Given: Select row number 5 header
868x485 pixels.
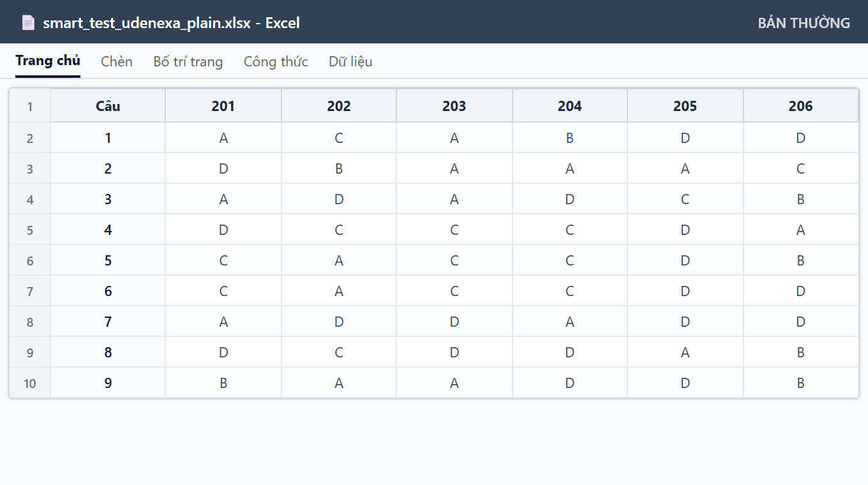Looking at the screenshot, I should point(30,230).
